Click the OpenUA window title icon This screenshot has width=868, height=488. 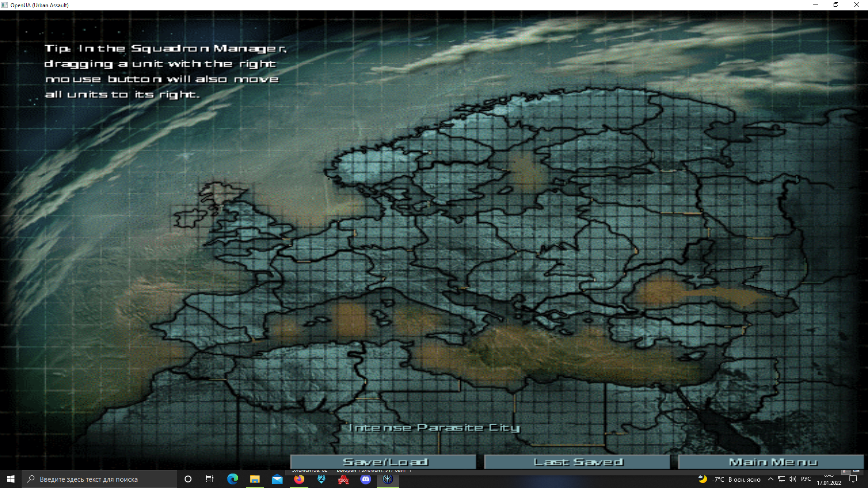click(x=5, y=5)
